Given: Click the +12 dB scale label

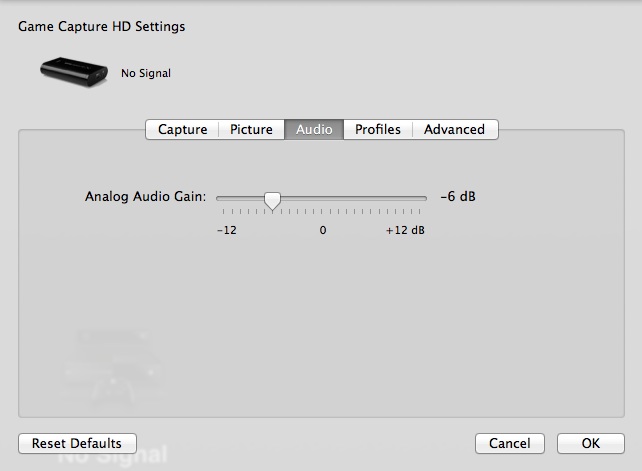Looking at the screenshot, I should point(405,230).
